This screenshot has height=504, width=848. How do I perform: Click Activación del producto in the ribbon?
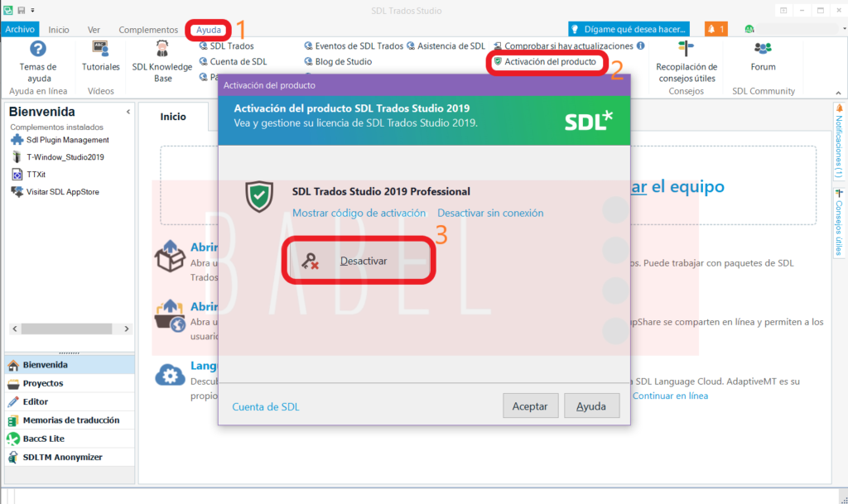point(545,61)
